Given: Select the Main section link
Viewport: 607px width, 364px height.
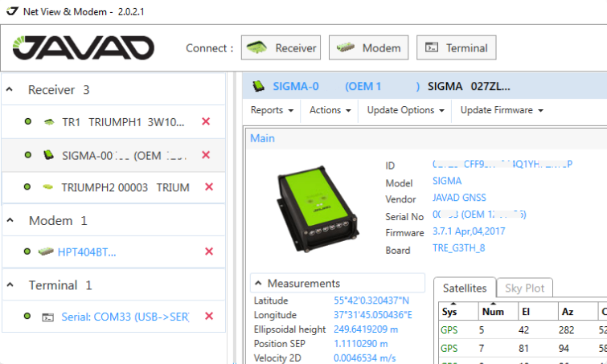Looking at the screenshot, I should [262, 138].
